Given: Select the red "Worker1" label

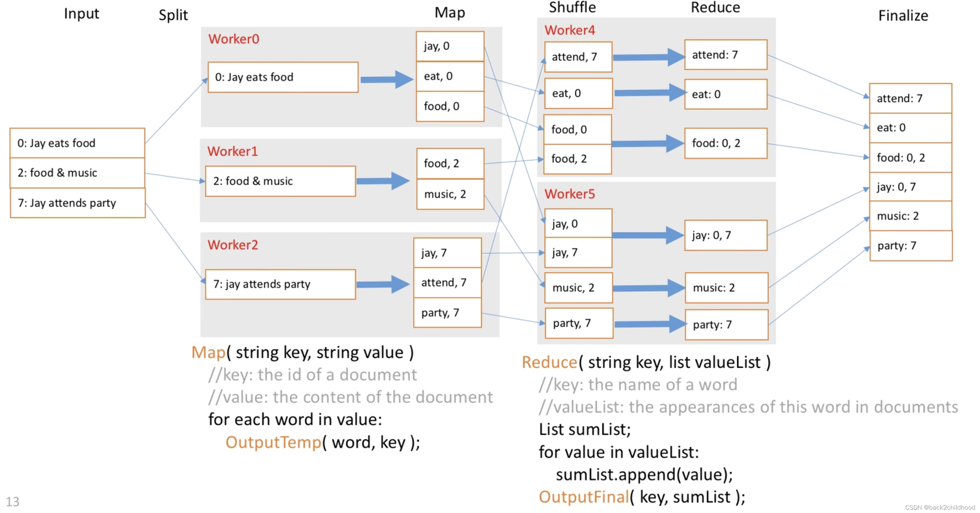Looking at the screenshot, I should [x=233, y=152].
